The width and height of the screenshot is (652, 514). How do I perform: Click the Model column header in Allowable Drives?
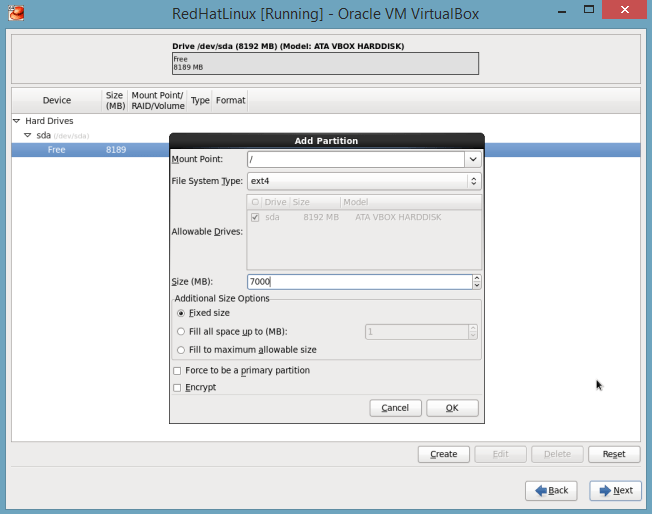411,202
